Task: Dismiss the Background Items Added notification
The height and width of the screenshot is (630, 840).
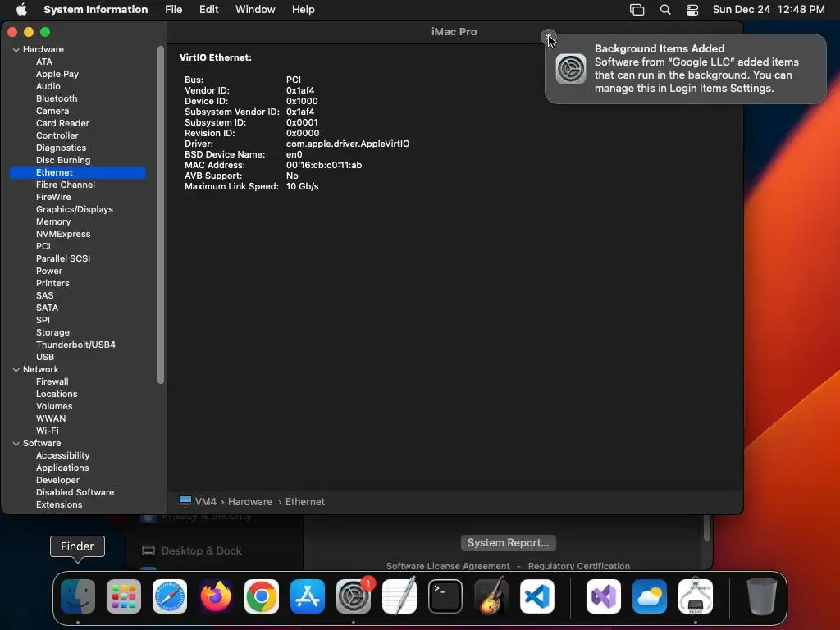Action: 548,37
